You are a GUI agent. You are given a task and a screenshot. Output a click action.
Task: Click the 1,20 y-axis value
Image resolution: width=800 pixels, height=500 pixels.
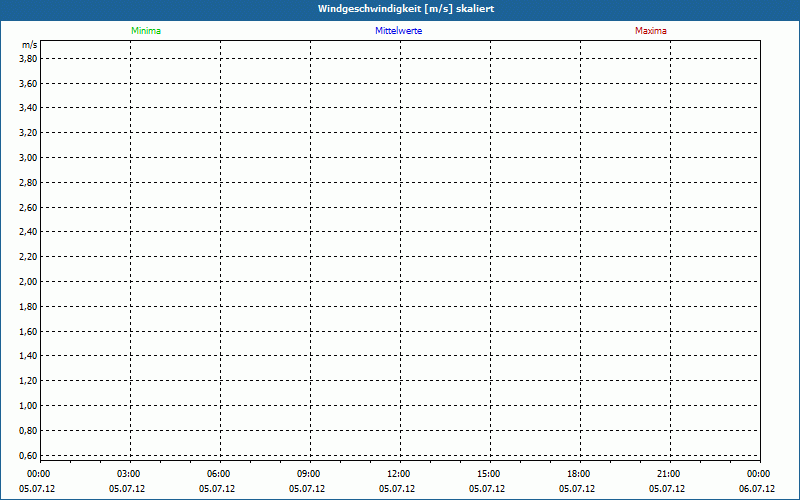[x=28, y=381]
